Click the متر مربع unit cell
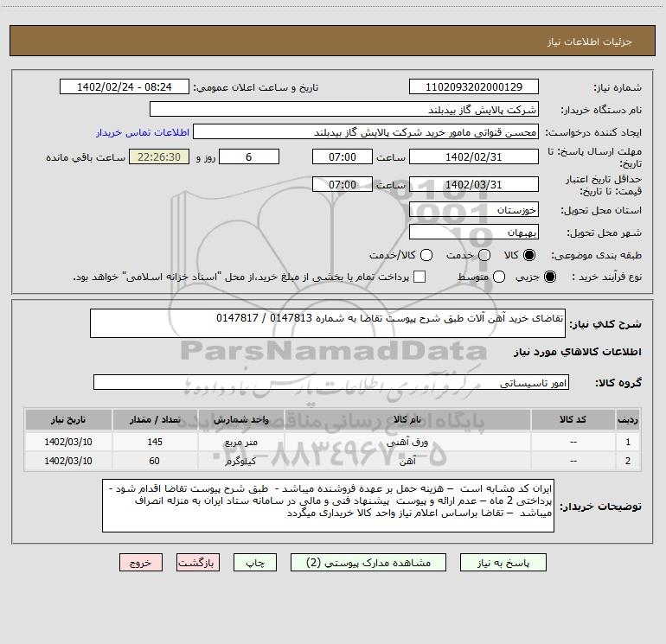Image resolution: width=666 pixels, height=644 pixels. point(240,442)
